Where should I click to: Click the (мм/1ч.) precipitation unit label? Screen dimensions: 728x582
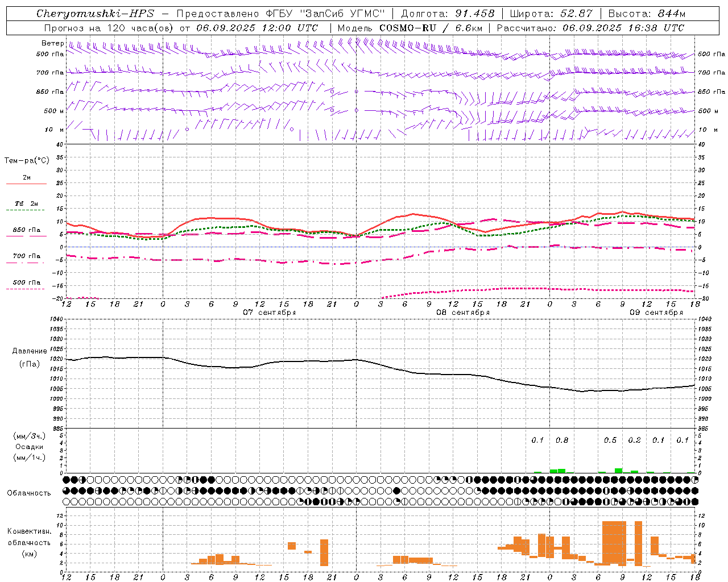[30, 458]
